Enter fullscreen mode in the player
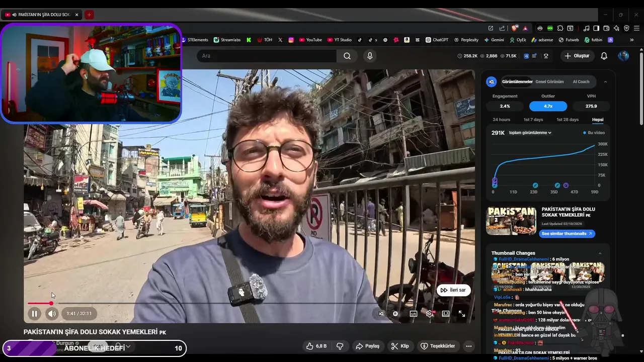 click(x=462, y=313)
